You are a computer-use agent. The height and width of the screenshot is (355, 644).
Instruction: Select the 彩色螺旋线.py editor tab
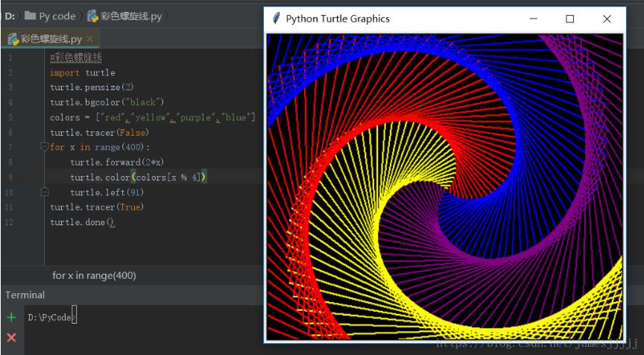pyautogui.click(x=50, y=39)
